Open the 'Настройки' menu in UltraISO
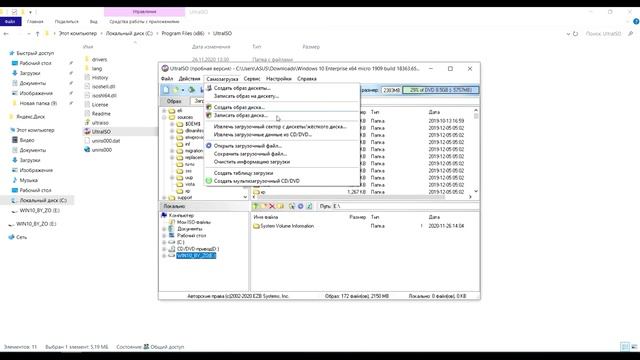The height and width of the screenshot is (360, 640). pos(278,79)
